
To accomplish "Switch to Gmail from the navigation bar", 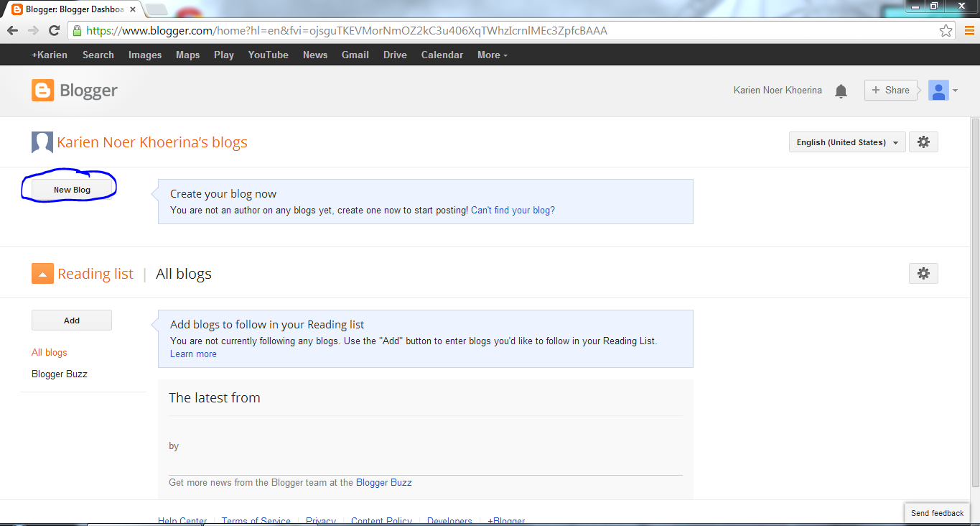I will tap(355, 55).
